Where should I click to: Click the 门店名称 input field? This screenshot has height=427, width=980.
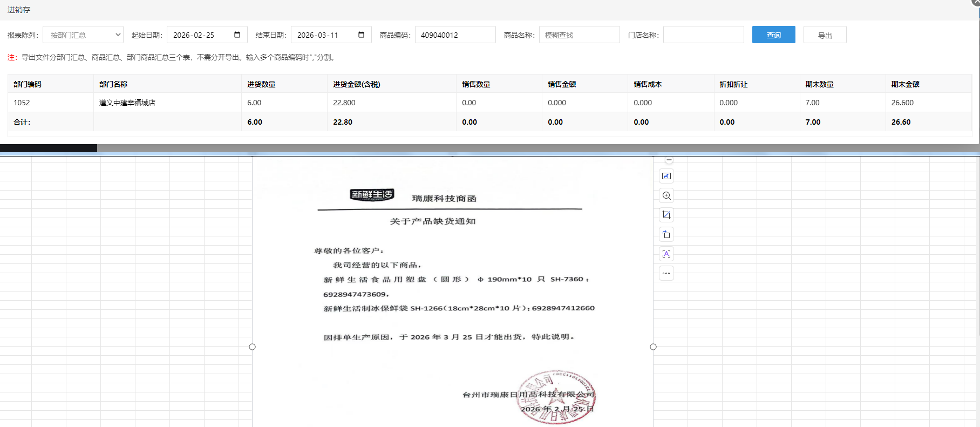click(703, 35)
